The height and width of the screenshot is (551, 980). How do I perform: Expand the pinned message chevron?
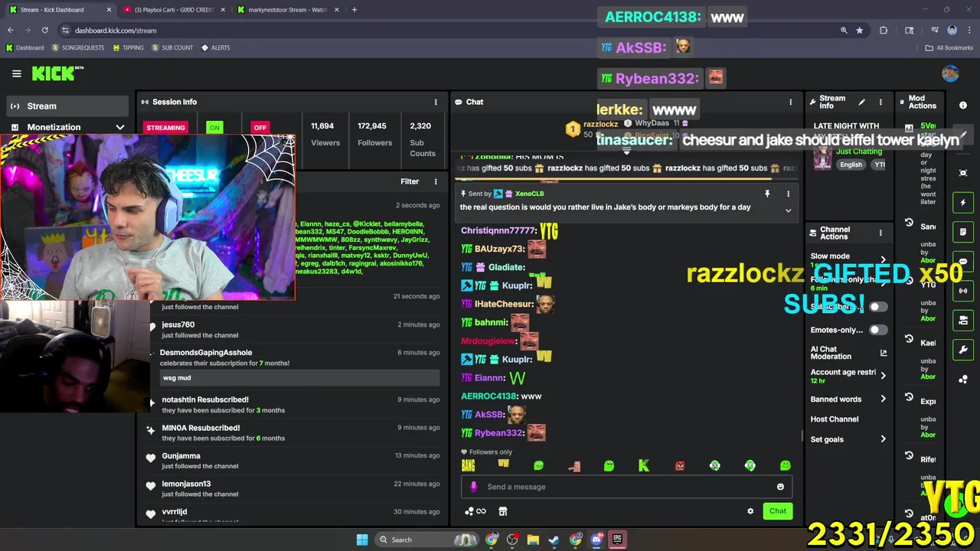[788, 210]
